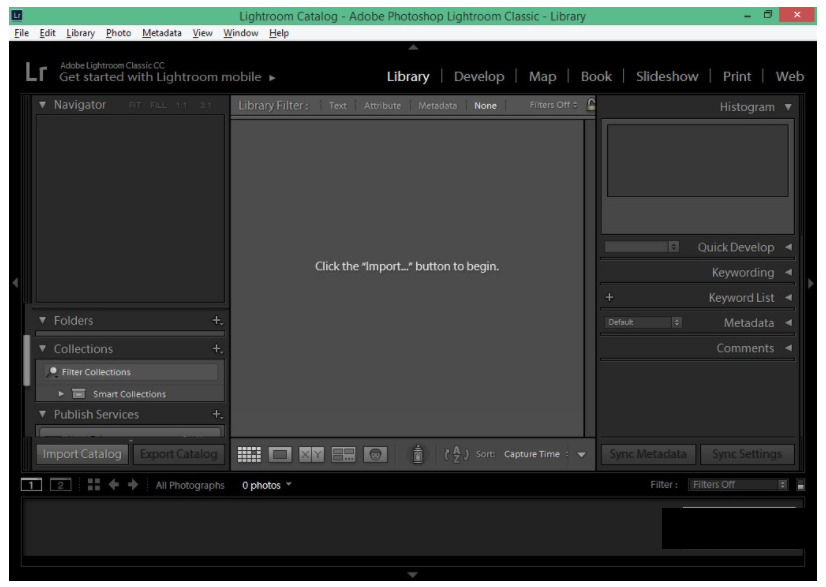826x587 pixels.
Task: Set Navigator zoom to 1:1
Action: 181,105
